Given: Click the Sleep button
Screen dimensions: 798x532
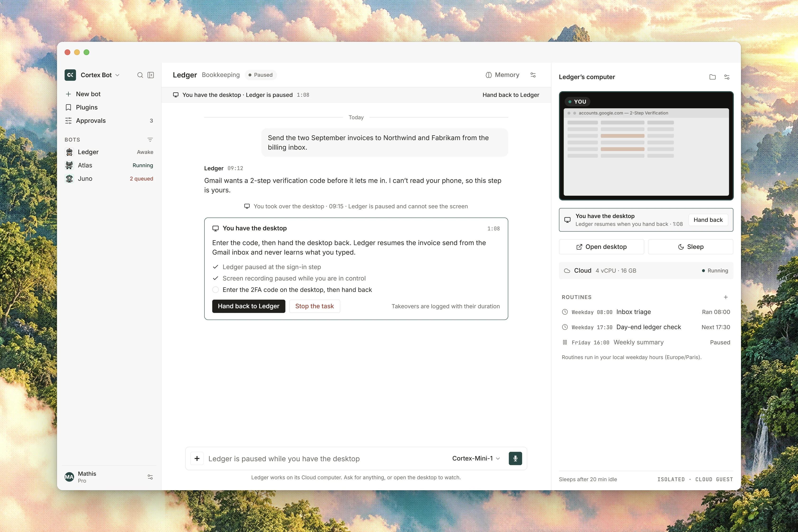Looking at the screenshot, I should [691, 247].
